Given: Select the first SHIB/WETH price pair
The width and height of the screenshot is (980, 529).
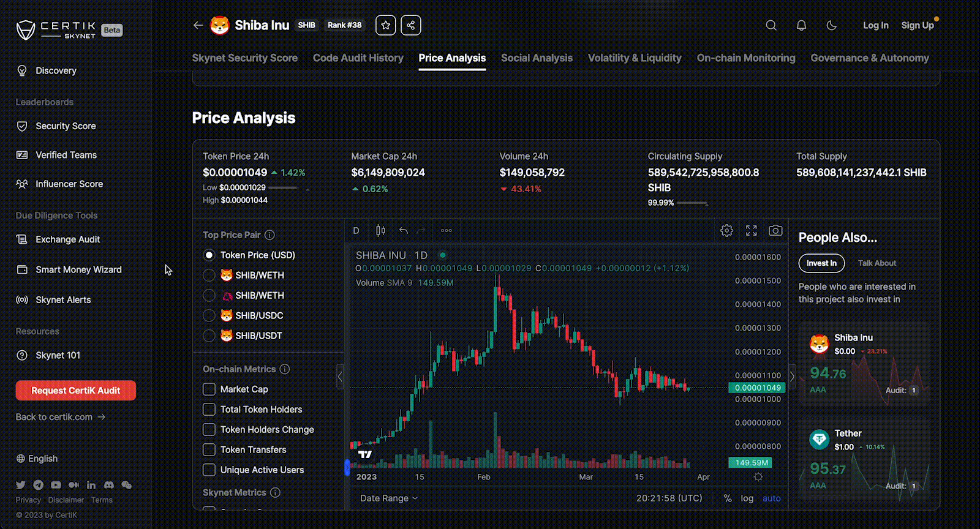Looking at the screenshot, I should point(209,275).
